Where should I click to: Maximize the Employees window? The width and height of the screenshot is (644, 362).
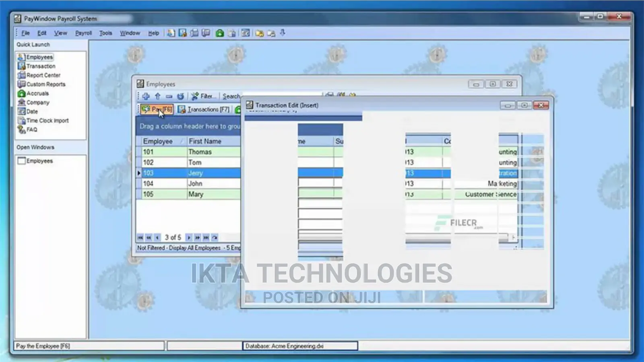tap(493, 84)
